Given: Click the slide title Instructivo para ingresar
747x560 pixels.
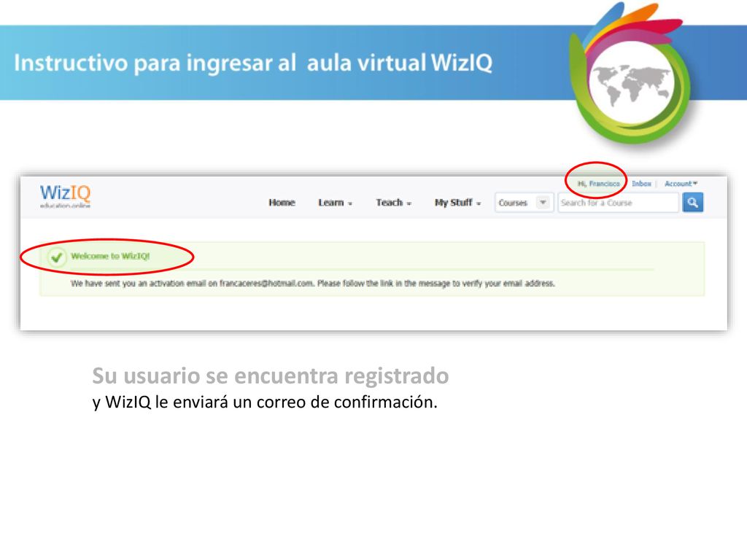Looking at the screenshot, I should [x=253, y=63].
